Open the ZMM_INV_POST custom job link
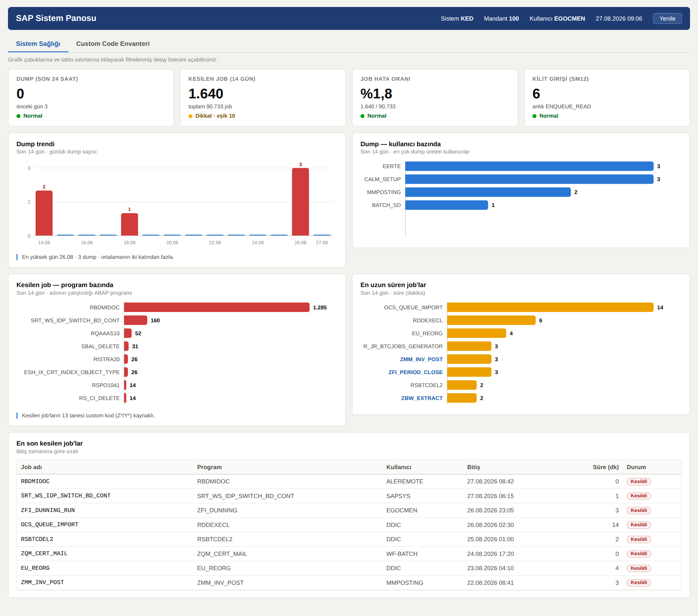Image resolution: width=698 pixels, height=616 pixels. coord(421,359)
